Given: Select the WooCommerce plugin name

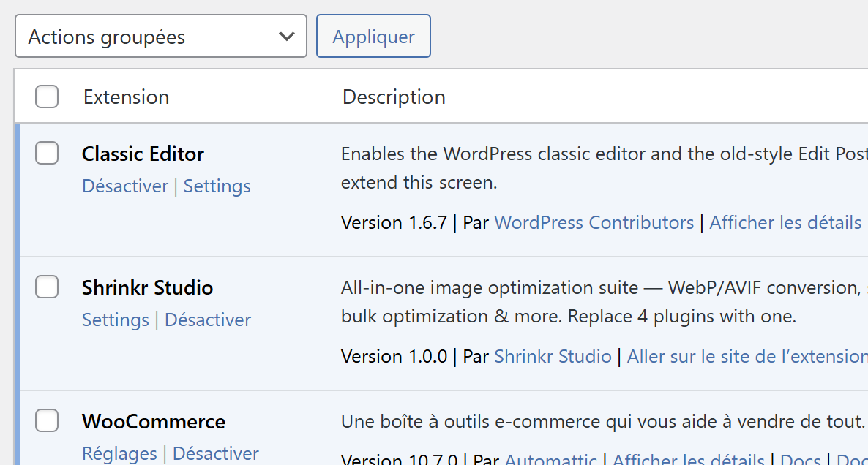Looking at the screenshot, I should click(154, 421).
